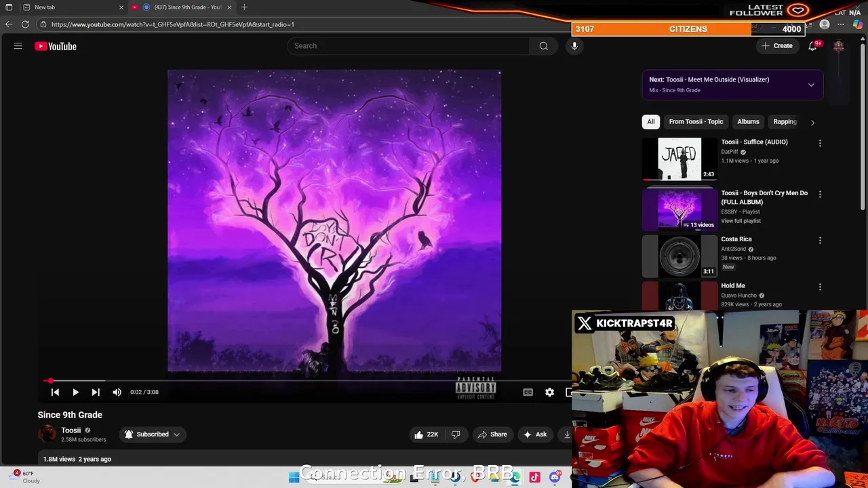Select the Albums filter chip

(748, 122)
